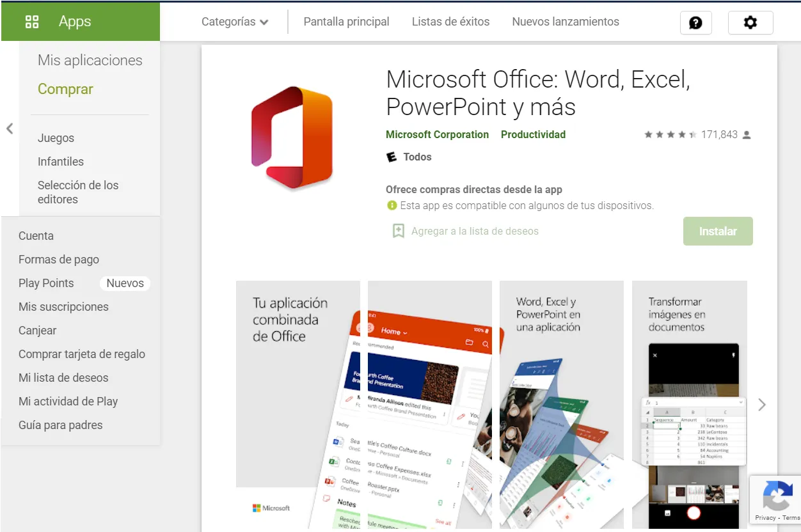Show next screenshots with right arrow

click(x=761, y=404)
